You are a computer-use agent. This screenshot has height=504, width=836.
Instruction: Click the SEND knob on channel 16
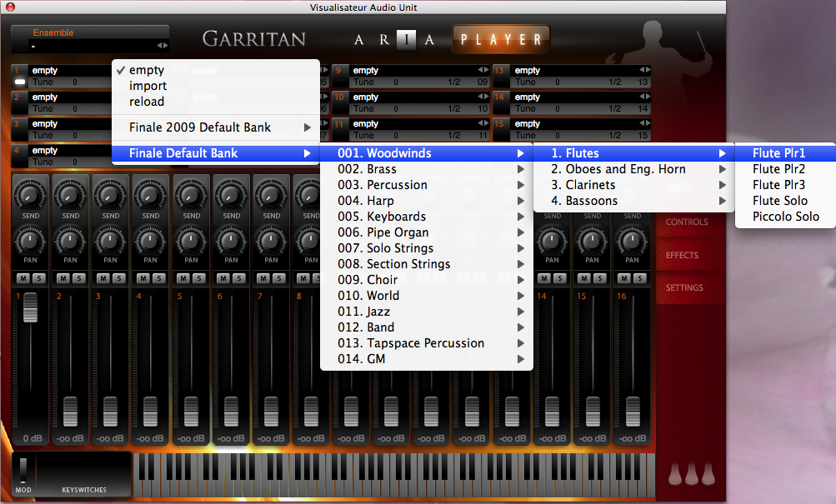632,196
